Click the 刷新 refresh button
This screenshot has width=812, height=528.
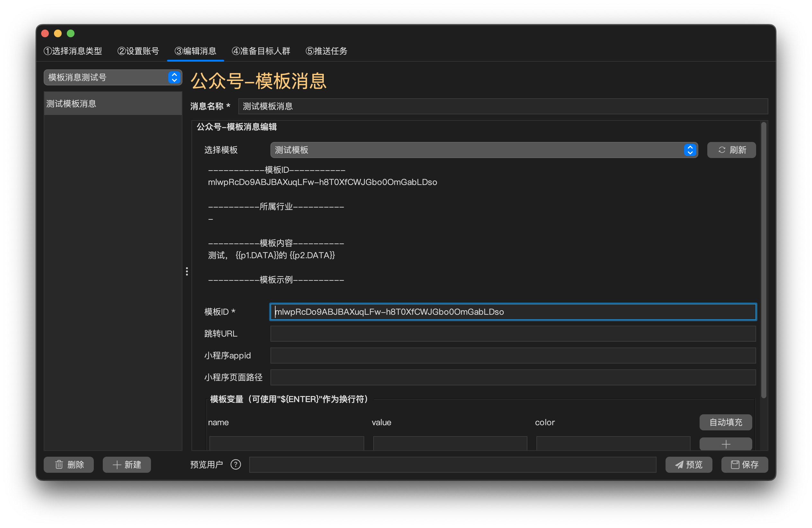tap(731, 150)
